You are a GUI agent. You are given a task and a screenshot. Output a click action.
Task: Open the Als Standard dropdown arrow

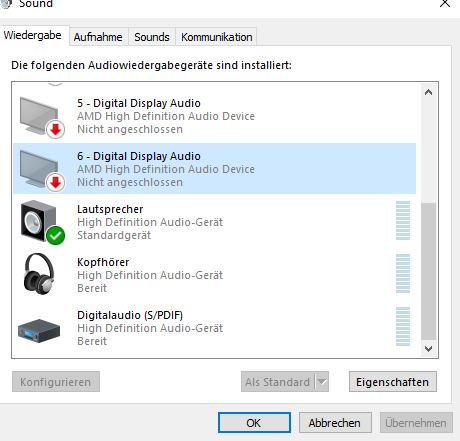[322, 382]
